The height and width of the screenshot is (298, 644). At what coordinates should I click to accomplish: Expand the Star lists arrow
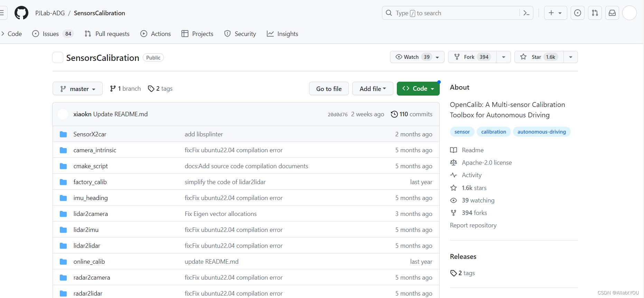tap(571, 57)
